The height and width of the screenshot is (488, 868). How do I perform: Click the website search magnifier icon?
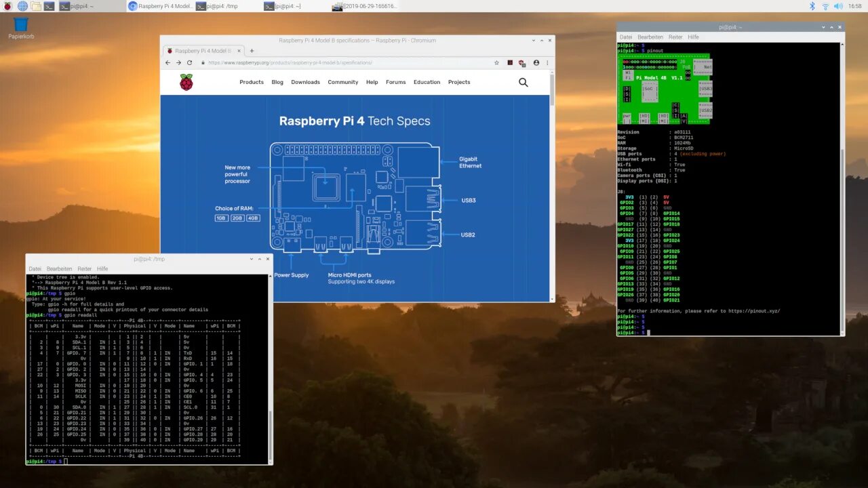tap(524, 82)
